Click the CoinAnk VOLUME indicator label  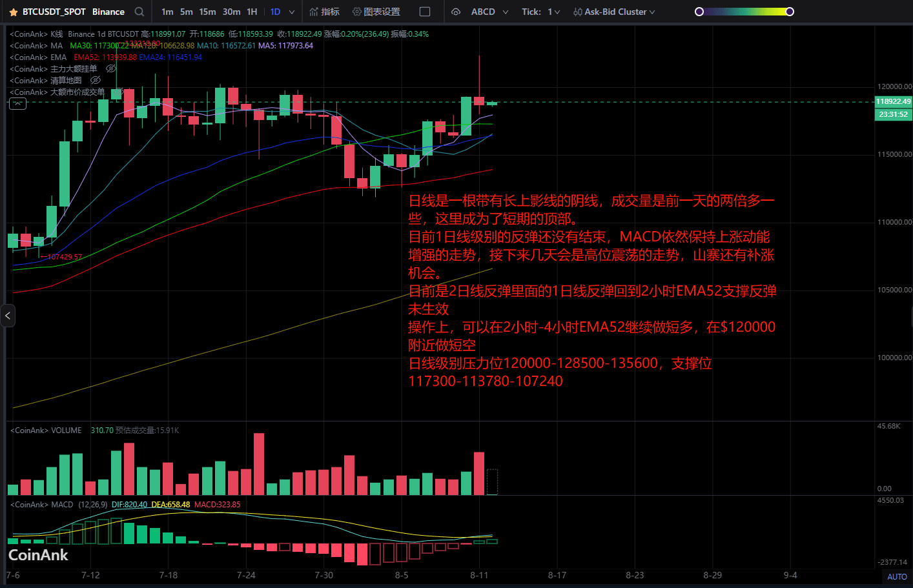tap(46, 430)
